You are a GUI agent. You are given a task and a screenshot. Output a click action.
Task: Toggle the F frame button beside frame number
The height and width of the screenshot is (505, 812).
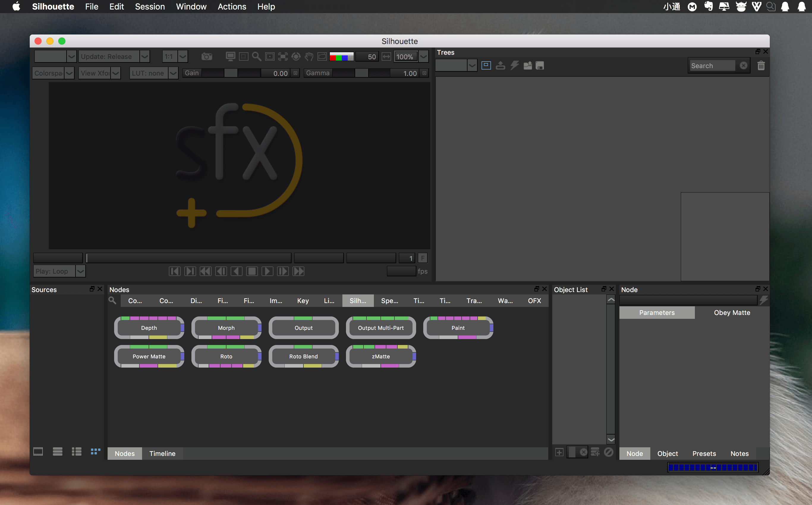click(x=423, y=258)
